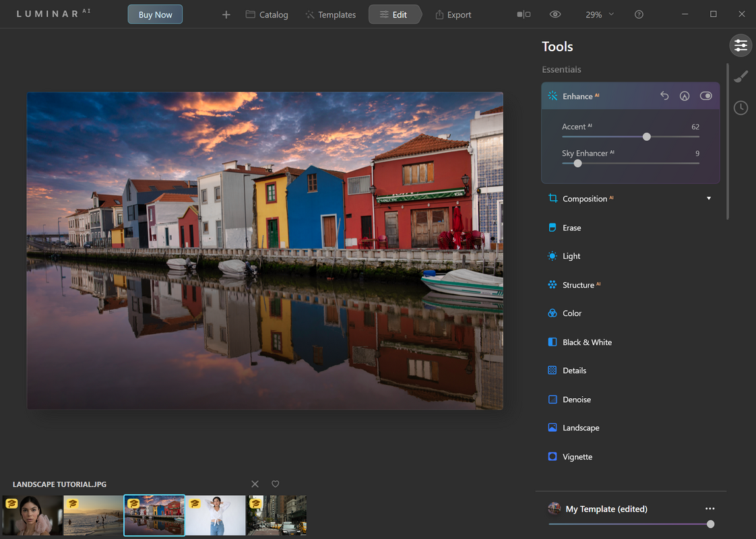
Task: Add a photo with the plus icon
Action: [x=226, y=15]
